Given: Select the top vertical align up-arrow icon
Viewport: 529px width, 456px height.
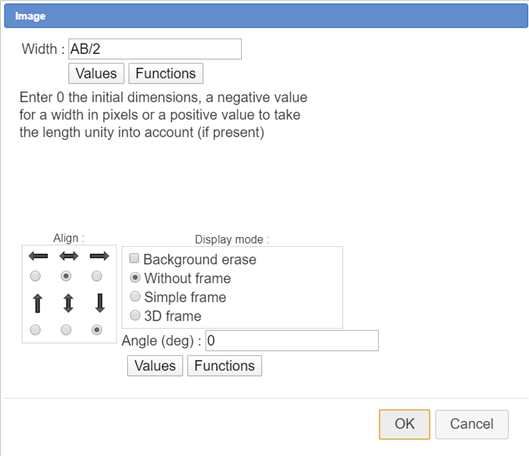Looking at the screenshot, I should [37, 303].
